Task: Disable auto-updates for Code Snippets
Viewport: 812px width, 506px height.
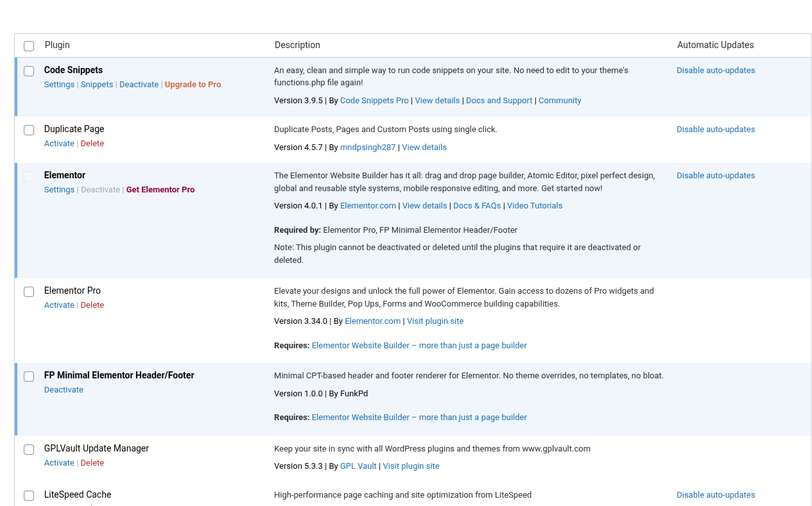Action: click(x=715, y=70)
